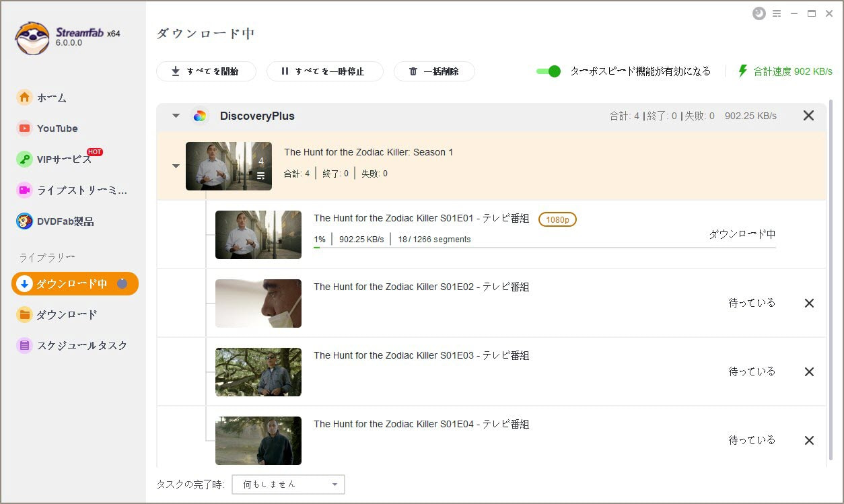Collapse the Zodiac Killer Season 1 list
This screenshot has width=844, height=504.
tap(176, 166)
